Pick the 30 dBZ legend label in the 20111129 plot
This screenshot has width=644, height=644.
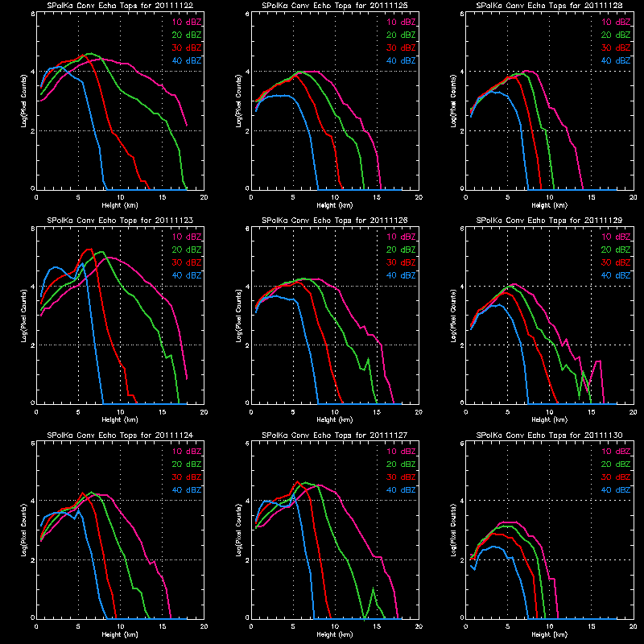click(616, 262)
